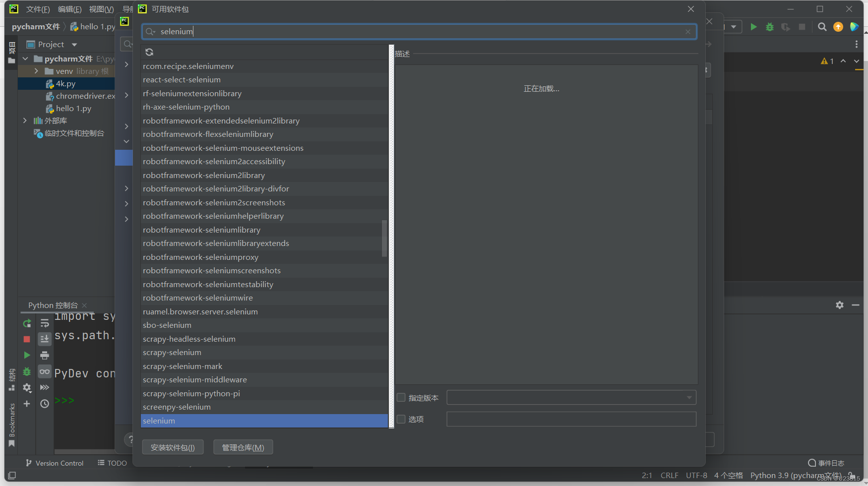Image resolution: width=868 pixels, height=486 pixels.
Task: Select chromedriver.exe in project tree
Action: tap(80, 96)
